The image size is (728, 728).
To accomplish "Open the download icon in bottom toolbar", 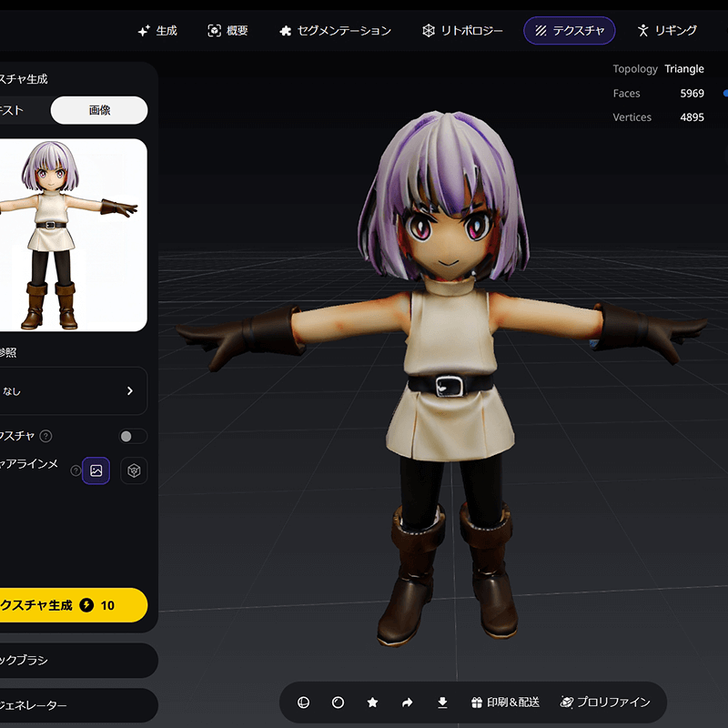I will click(442, 703).
